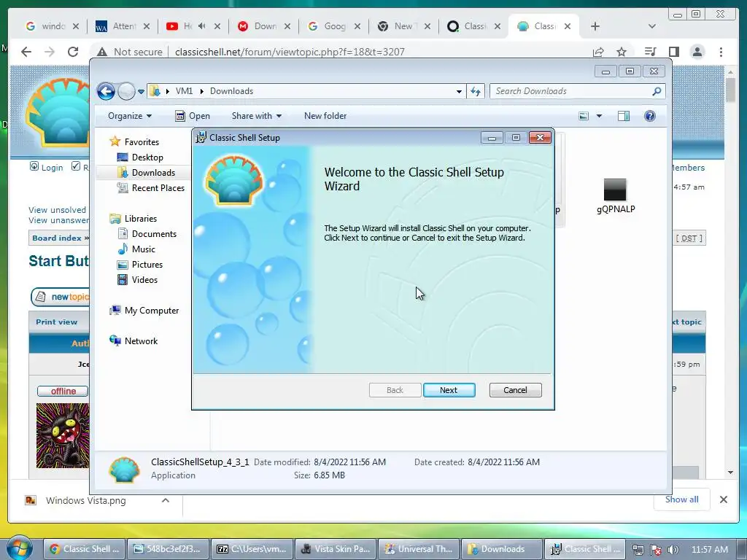The width and height of the screenshot is (747, 560).
Task: Click the Explorer forward arrow button
Action: pos(126,91)
